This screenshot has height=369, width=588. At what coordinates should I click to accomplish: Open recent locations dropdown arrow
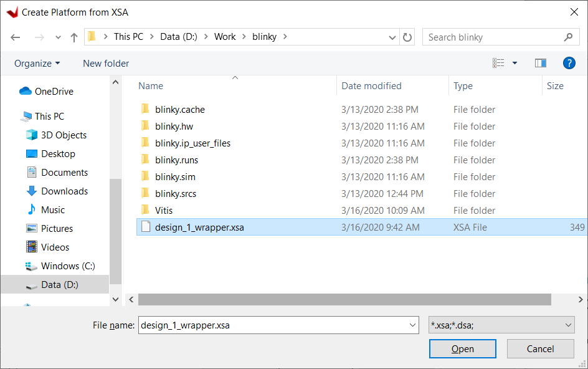click(x=58, y=37)
